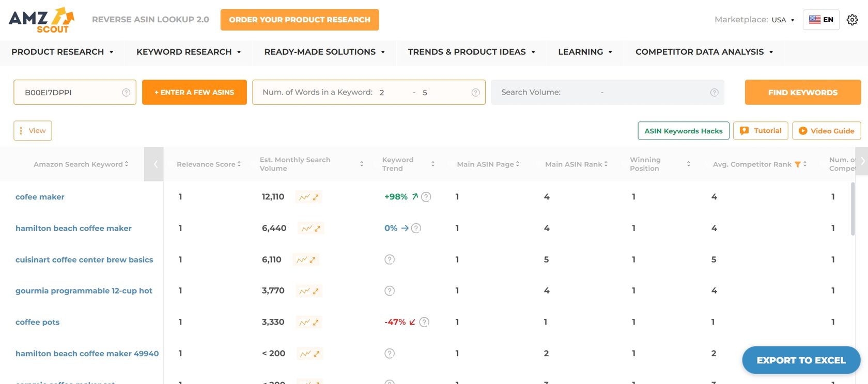Open the Product Research menu
868x384 pixels.
click(x=63, y=52)
